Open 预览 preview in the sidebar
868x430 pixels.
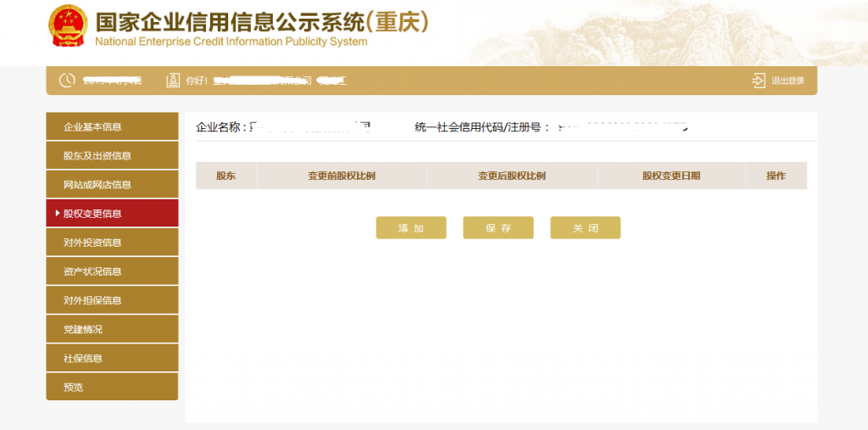click(x=113, y=387)
